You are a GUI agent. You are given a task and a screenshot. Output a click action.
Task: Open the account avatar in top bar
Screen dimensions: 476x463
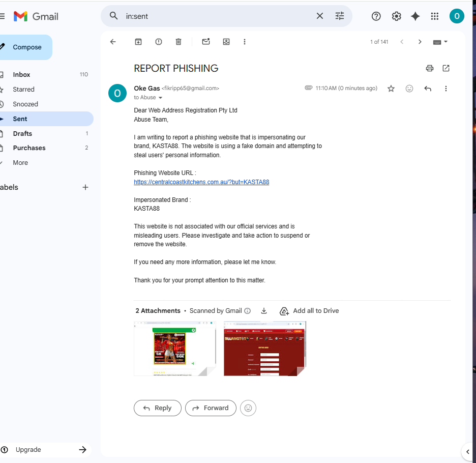457,16
